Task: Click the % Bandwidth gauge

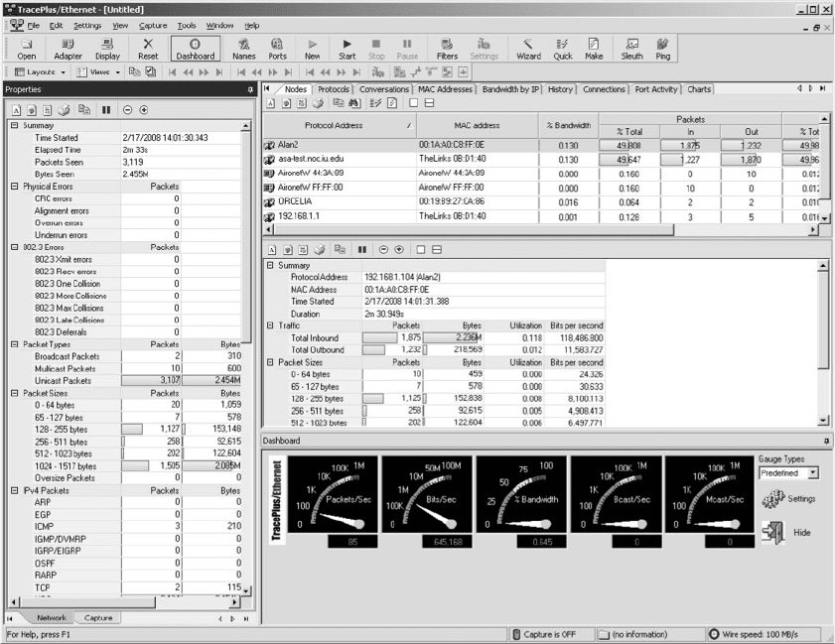Action: click(x=521, y=494)
